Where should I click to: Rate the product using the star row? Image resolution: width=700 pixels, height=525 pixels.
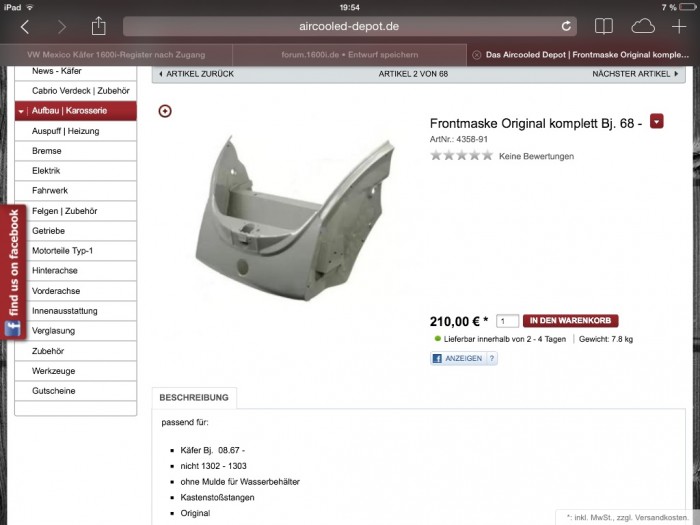click(462, 155)
